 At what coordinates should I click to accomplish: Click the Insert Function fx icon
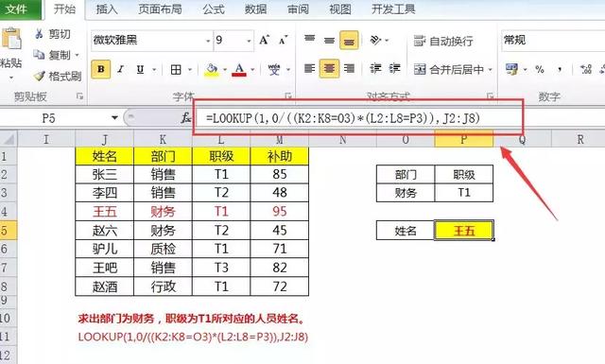[186, 118]
